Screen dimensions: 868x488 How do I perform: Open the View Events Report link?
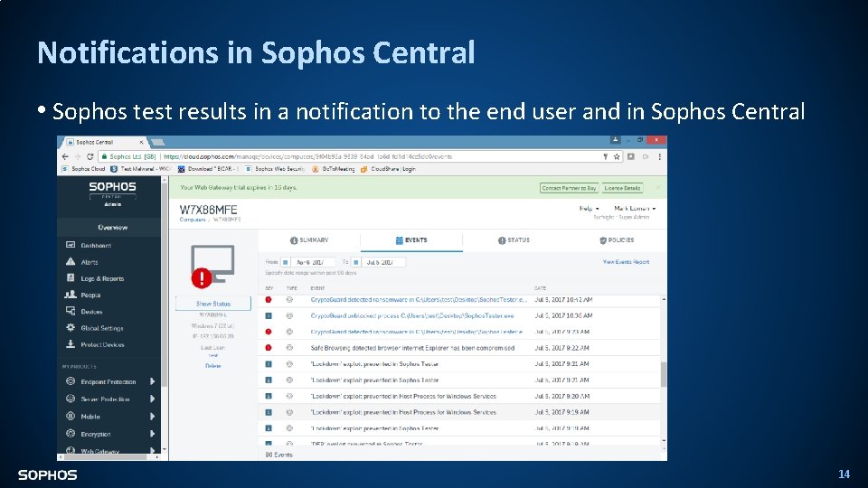pos(626,262)
